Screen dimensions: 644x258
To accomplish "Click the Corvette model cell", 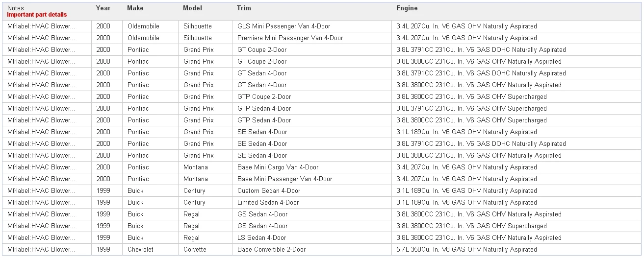I will (x=205, y=250).
